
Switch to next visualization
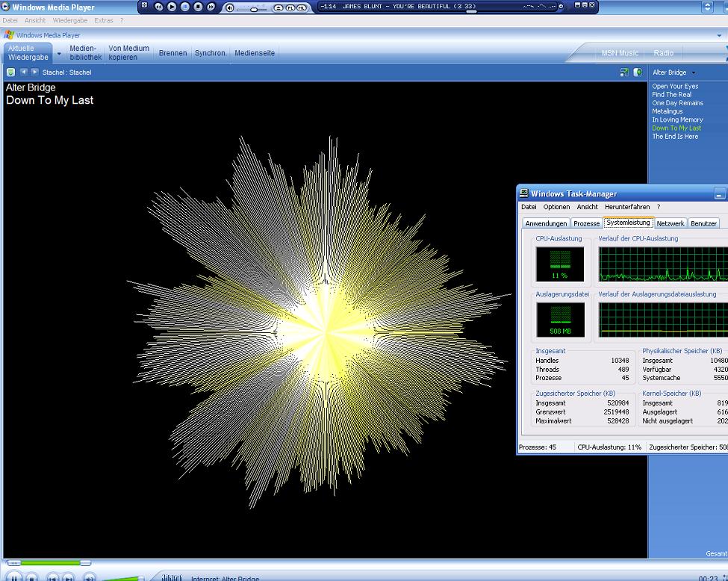click(34, 72)
